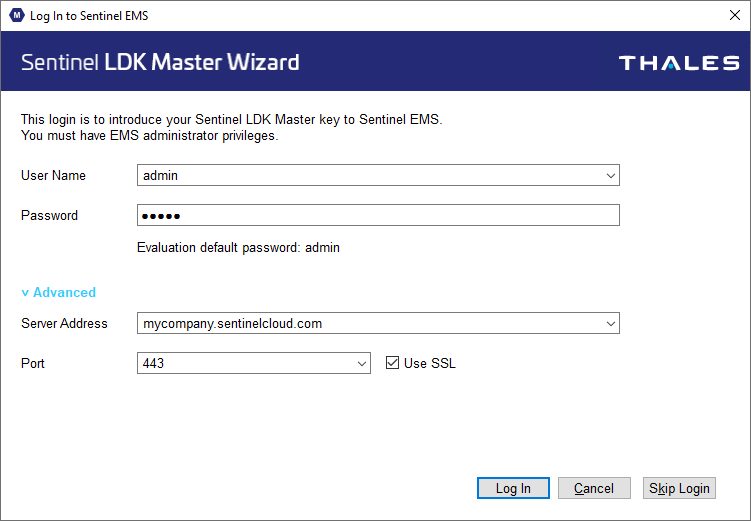Screen dimensions: 751x521
Task: Click the Log In button
Action: click(513, 488)
